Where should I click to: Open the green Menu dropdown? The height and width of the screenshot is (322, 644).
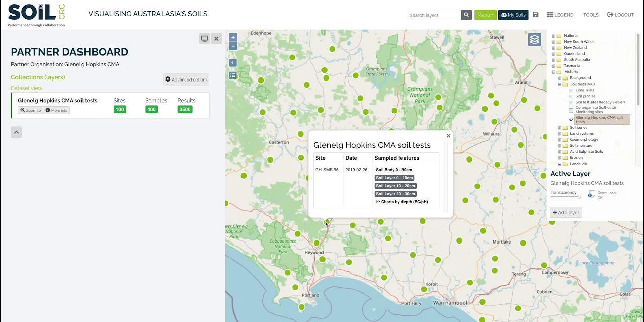[486, 15]
